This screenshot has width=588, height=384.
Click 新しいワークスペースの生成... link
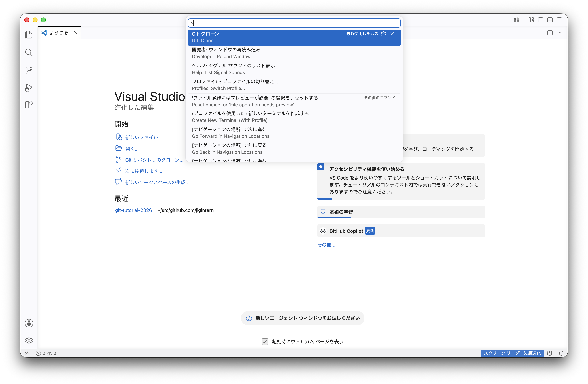click(157, 182)
